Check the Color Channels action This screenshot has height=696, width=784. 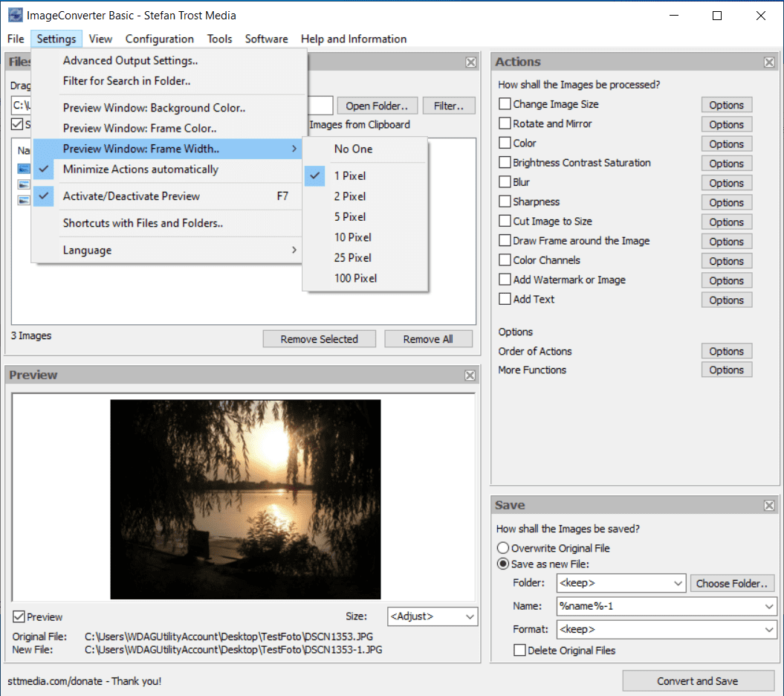coord(505,260)
